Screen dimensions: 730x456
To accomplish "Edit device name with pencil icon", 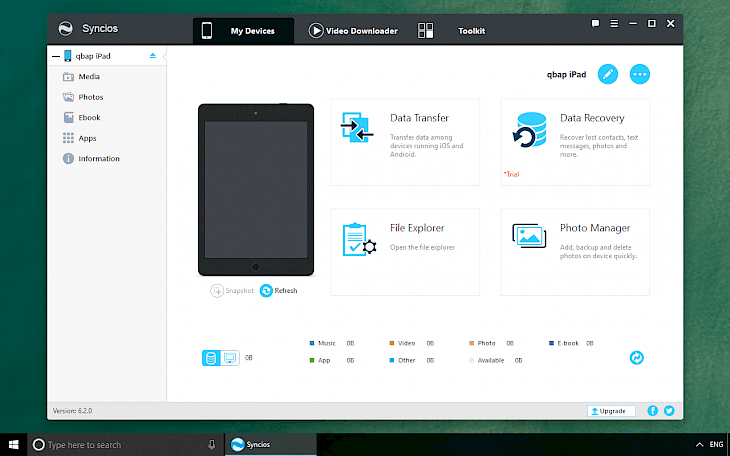I will coord(608,74).
